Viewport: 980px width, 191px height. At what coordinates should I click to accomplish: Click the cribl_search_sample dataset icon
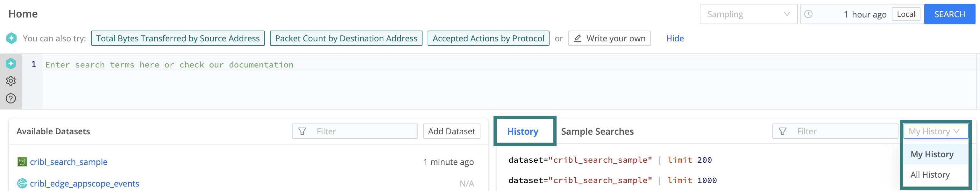[x=22, y=162]
